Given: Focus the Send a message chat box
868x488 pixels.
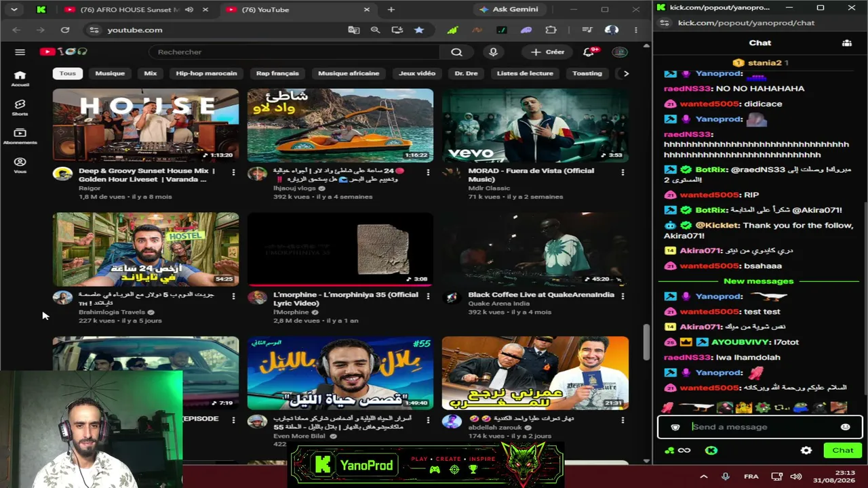Looking at the screenshot, I should point(759,427).
